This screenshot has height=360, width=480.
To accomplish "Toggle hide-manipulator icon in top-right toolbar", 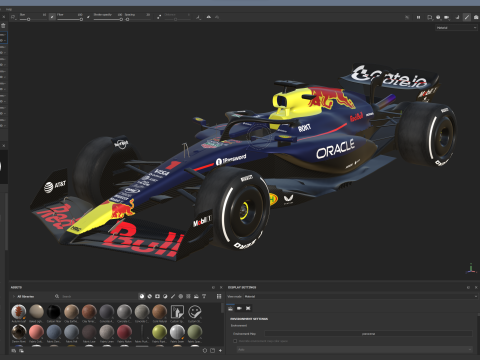I will pos(407,17).
